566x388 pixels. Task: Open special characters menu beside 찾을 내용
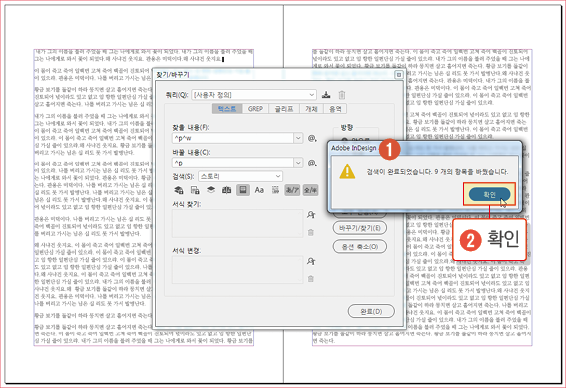point(312,138)
